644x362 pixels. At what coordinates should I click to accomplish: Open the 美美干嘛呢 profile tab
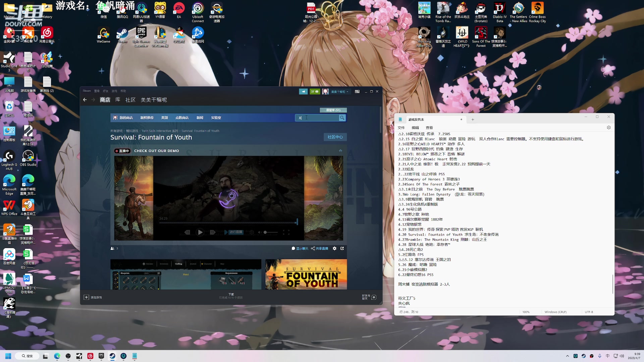pyautogui.click(x=154, y=100)
